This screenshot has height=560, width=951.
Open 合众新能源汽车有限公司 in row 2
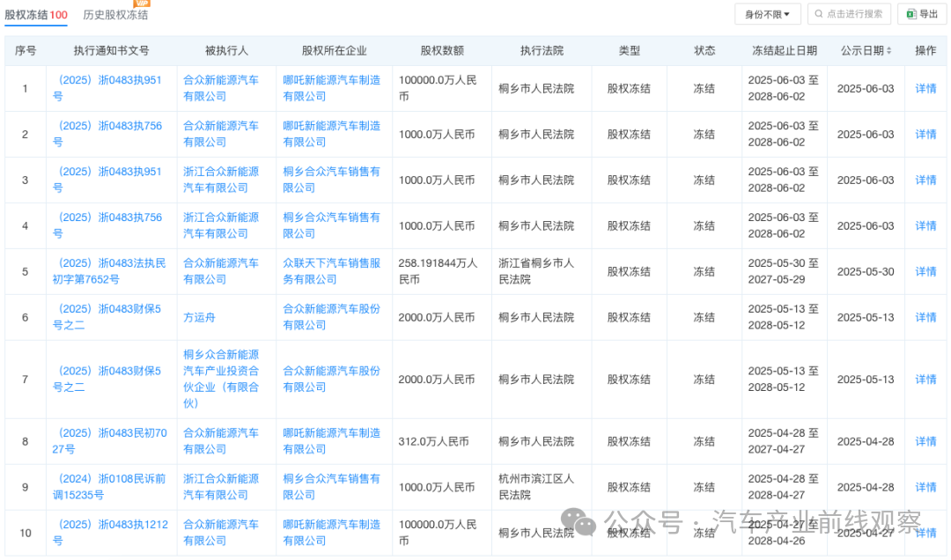click(x=221, y=134)
